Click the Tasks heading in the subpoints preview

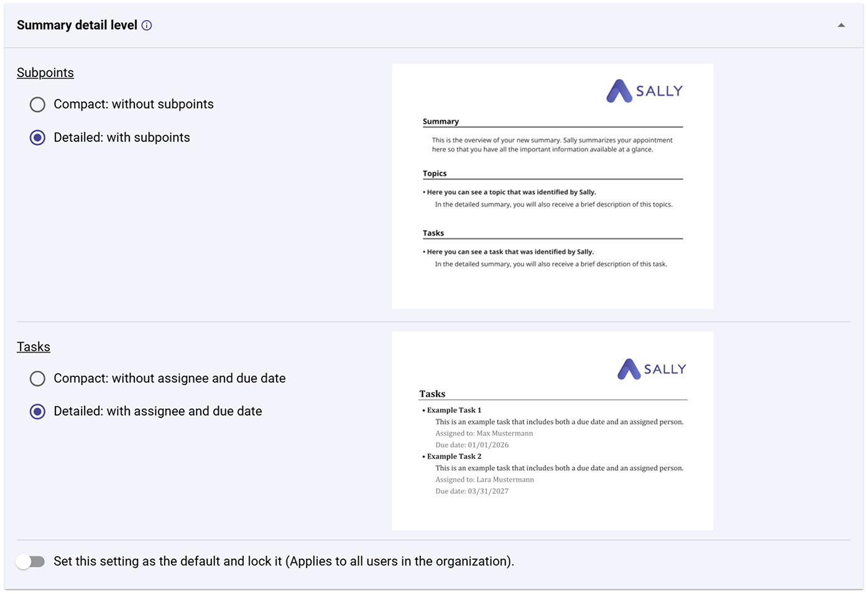433,233
